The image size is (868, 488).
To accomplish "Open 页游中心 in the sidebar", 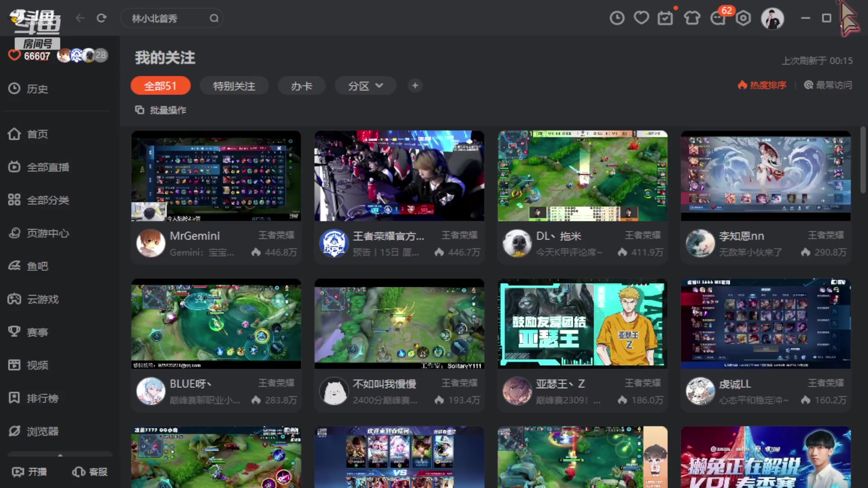I will point(39,233).
